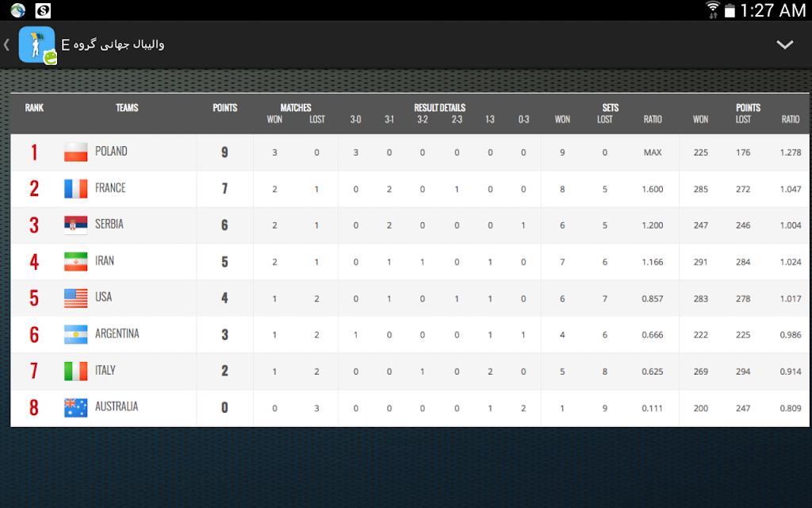Viewport: 812px width, 508px height.
Task: Tap the Argentina flag icon
Action: (75, 335)
